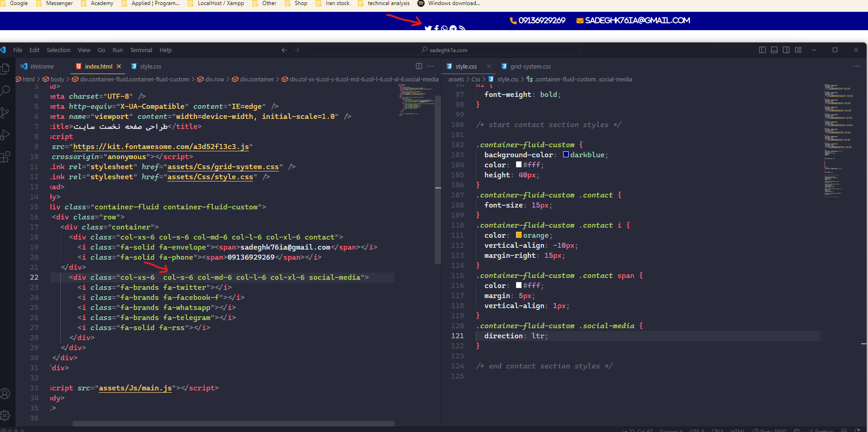Open the Help menu
868x432 pixels.
click(165, 50)
